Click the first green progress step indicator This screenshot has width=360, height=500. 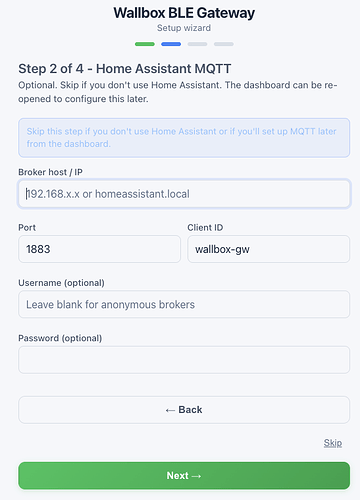[x=145, y=44]
